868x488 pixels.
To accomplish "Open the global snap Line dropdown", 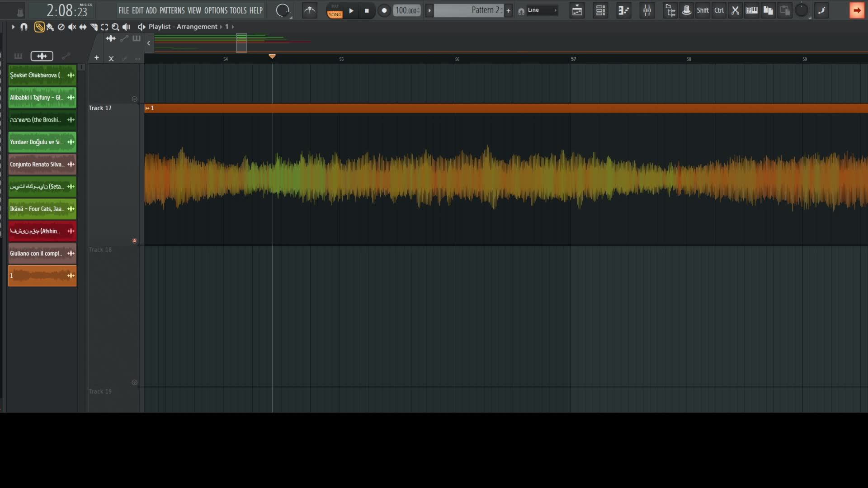I will (x=542, y=10).
